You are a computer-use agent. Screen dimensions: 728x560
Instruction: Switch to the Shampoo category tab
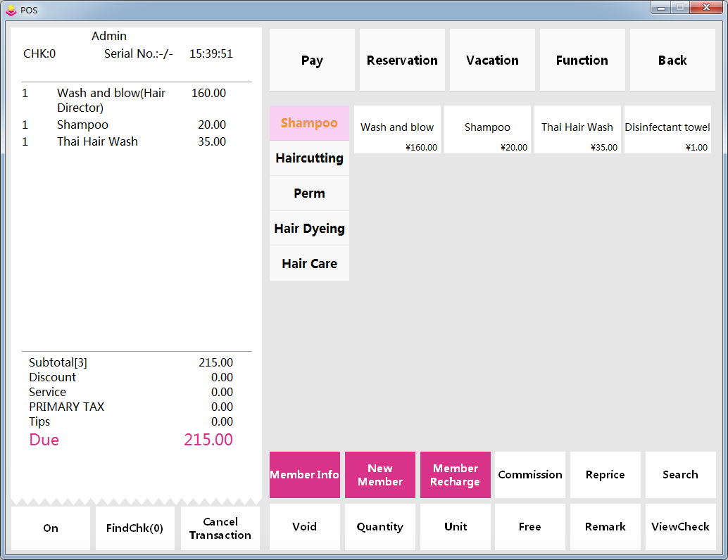click(309, 123)
